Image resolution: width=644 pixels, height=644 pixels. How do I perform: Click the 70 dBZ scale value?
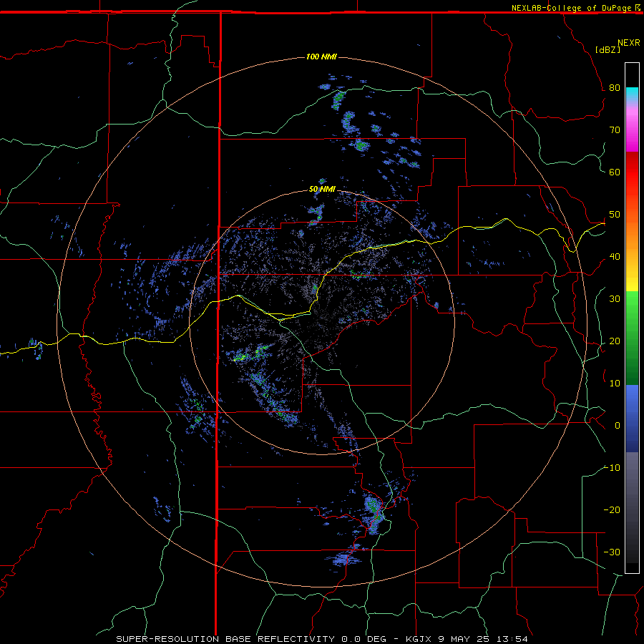[x=615, y=130]
